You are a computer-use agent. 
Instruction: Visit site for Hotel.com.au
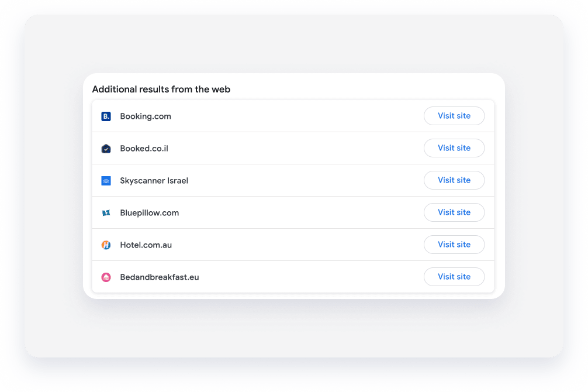tap(454, 245)
